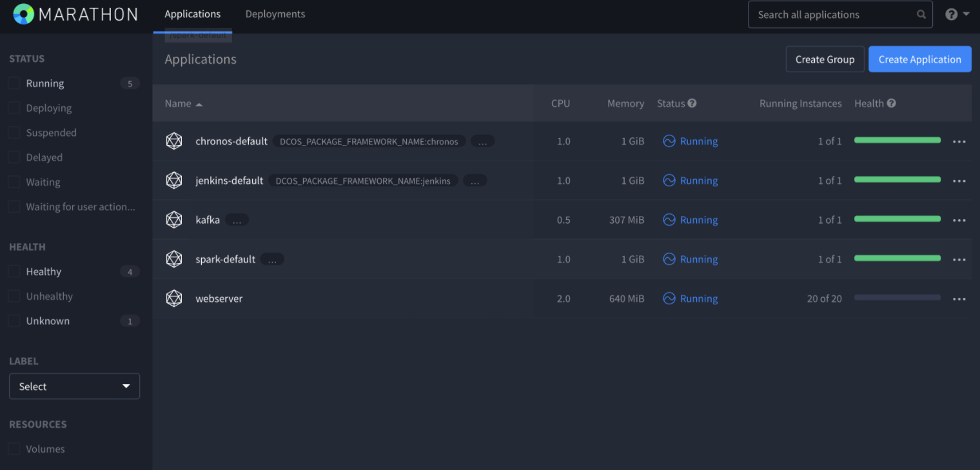The width and height of the screenshot is (980, 470).
Task: Expand more labels on the chronos-default row
Action: coord(482,142)
